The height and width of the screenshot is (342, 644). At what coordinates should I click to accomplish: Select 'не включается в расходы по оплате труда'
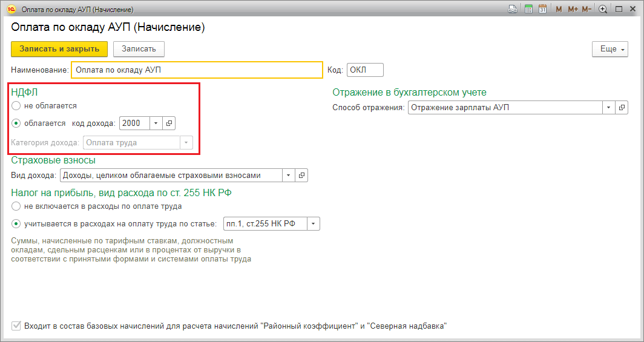coord(16,206)
